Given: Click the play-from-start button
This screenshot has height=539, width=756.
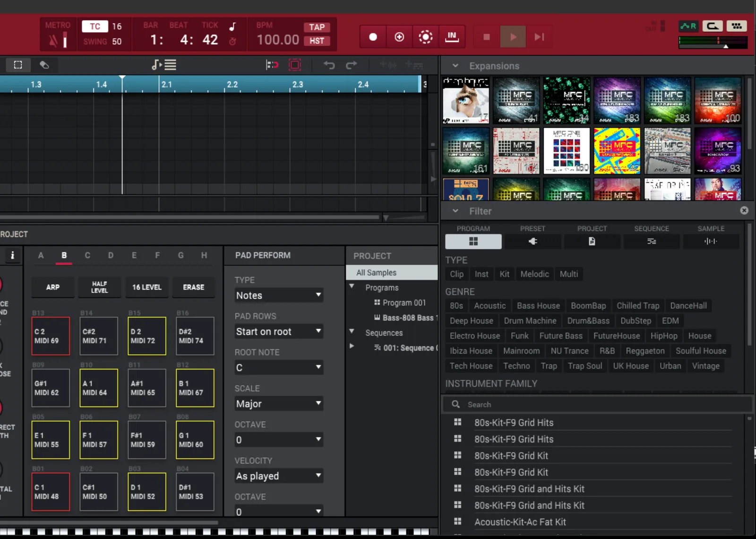Looking at the screenshot, I should click(x=539, y=37).
